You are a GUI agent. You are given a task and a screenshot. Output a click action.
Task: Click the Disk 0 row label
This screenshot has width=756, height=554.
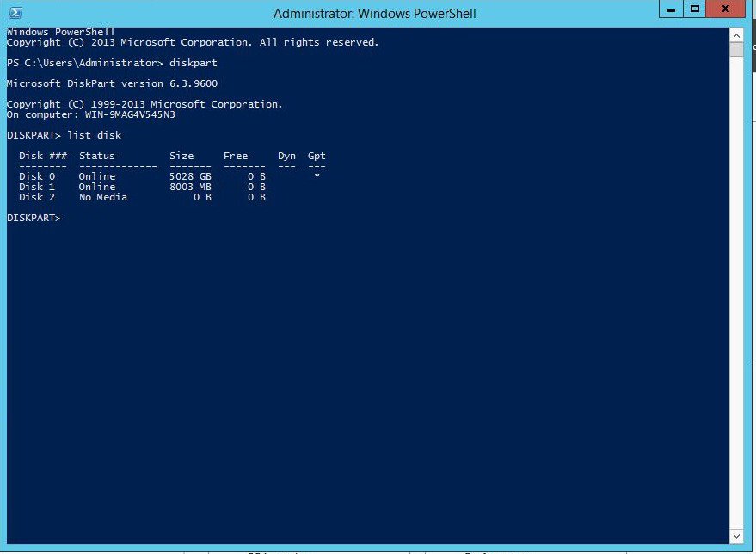tap(37, 176)
